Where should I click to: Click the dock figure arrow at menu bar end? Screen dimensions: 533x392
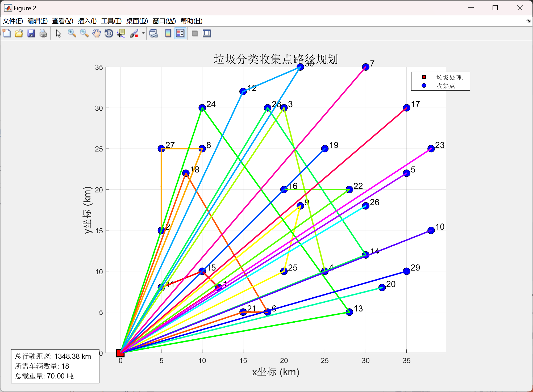coord(528,21)
